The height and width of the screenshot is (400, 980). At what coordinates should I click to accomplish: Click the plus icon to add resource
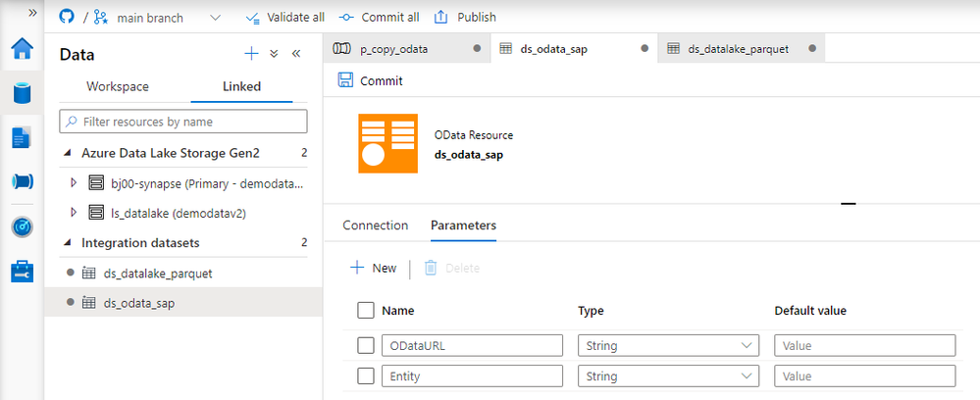pos(251,54)
